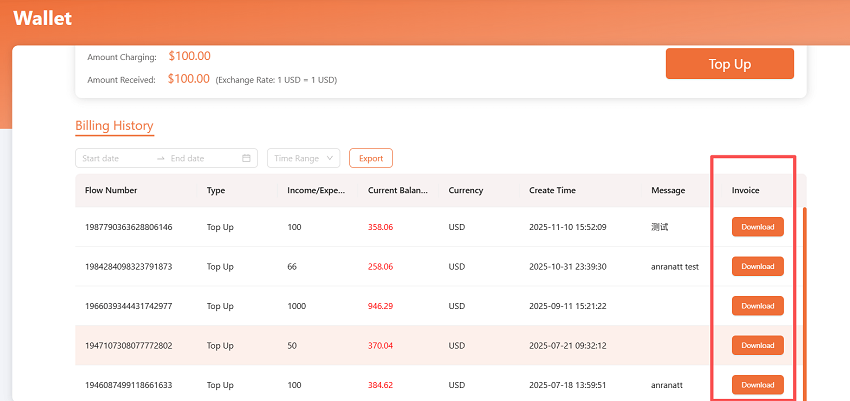The height and width of the screenshot is (401, 850).
Task: Focus the End date field
Action: [200, 158]
